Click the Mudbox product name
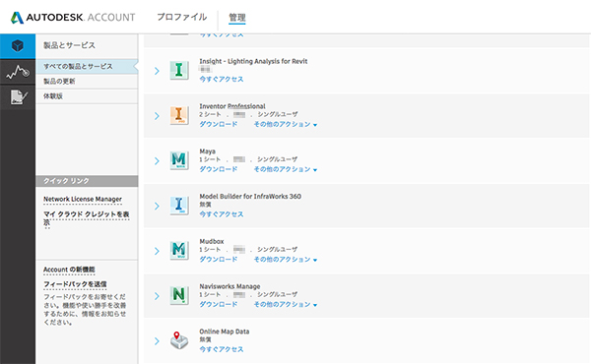591x364 pixels. click(x=212, y=241)
